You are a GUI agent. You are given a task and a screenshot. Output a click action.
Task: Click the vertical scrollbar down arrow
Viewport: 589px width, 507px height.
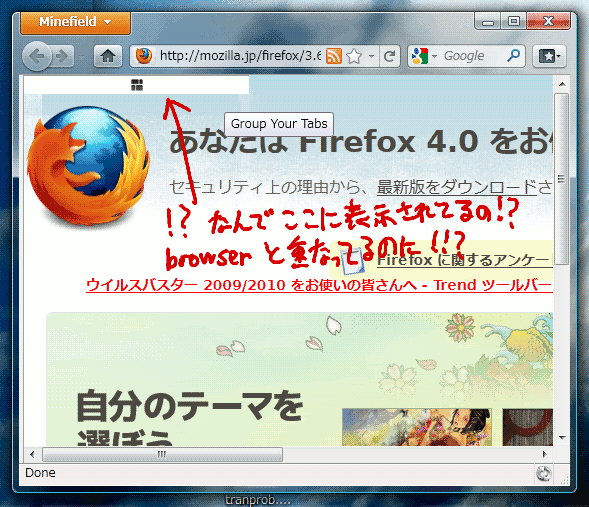pos(562,438)
